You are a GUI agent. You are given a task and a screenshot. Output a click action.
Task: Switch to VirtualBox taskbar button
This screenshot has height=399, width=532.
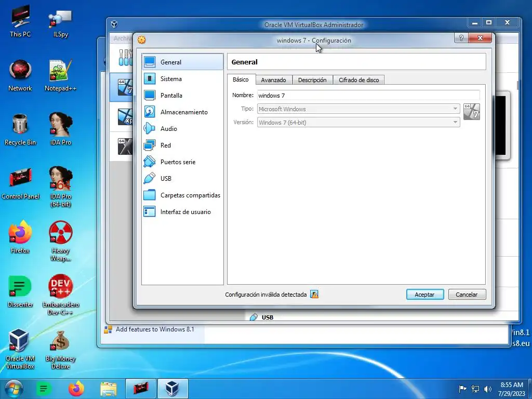click(x=172, y=389)
